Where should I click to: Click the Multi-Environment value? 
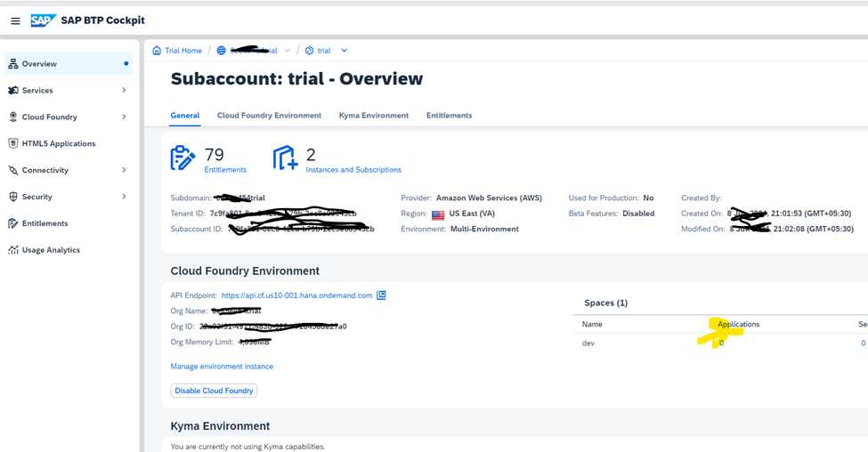pos(484,229)
